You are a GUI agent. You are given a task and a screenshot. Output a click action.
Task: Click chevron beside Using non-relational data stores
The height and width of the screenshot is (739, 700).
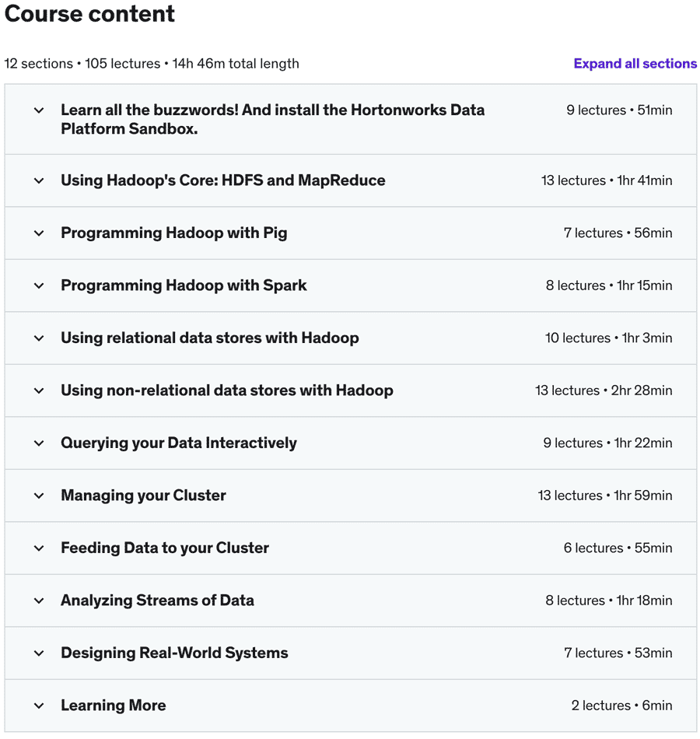(x=39, y=391)
